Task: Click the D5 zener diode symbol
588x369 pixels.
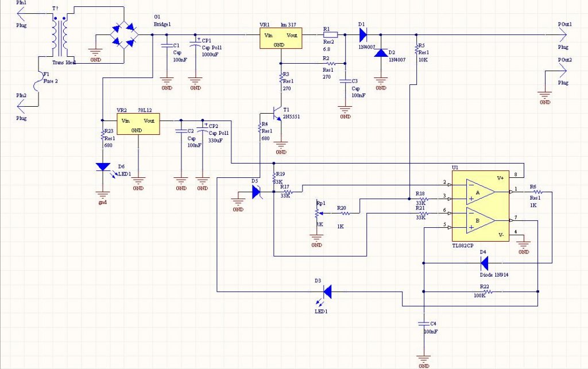Action: 256,192
